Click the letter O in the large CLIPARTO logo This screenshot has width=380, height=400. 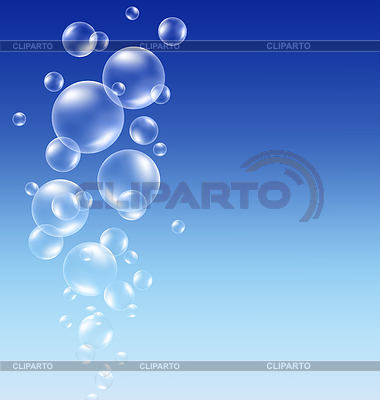pos(274,195)
